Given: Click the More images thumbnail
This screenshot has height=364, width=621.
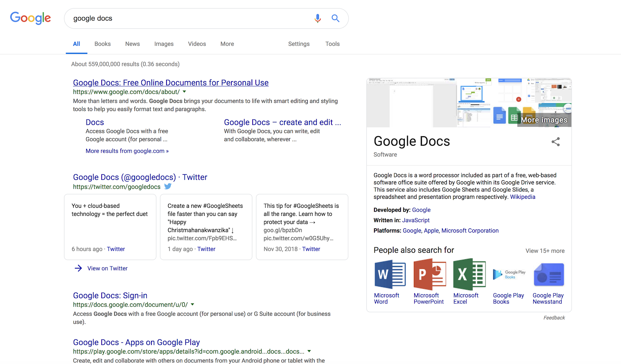Looking at the screenshot, I should tap(544, 120).
